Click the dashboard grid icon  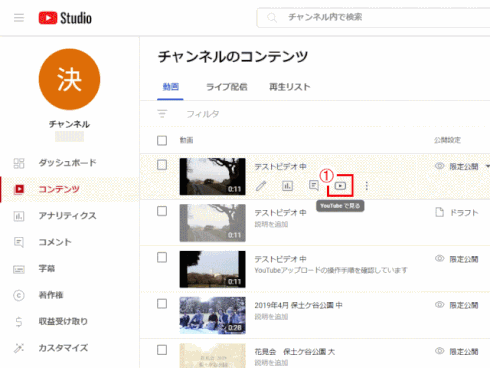coord(19,163)
